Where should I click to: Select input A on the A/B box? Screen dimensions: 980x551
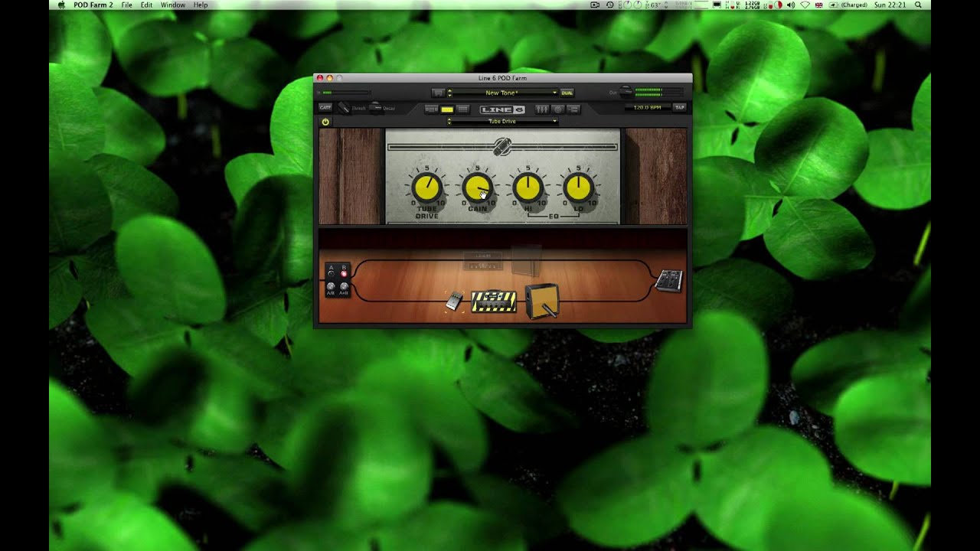[x=331, y=273]
